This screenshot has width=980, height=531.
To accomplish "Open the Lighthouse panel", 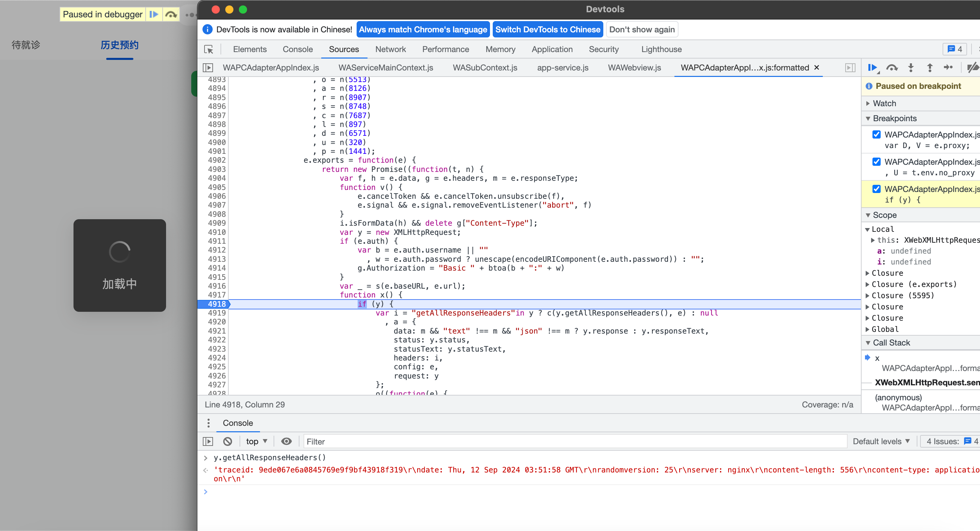I will pos(661,49).
